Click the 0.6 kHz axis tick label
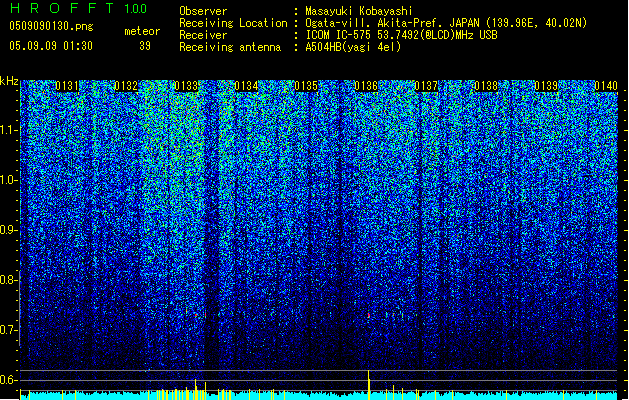 (x=9, y=380)
